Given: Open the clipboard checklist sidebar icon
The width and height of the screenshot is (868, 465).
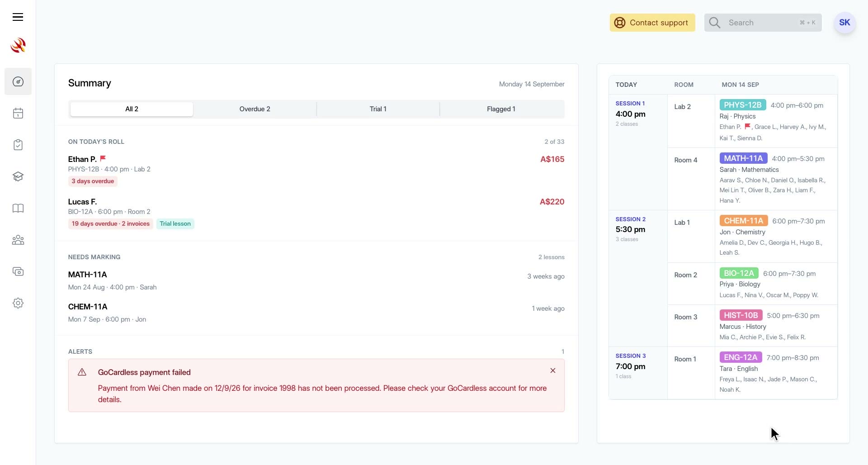Looking at the screenshot, I should [18, 145].
